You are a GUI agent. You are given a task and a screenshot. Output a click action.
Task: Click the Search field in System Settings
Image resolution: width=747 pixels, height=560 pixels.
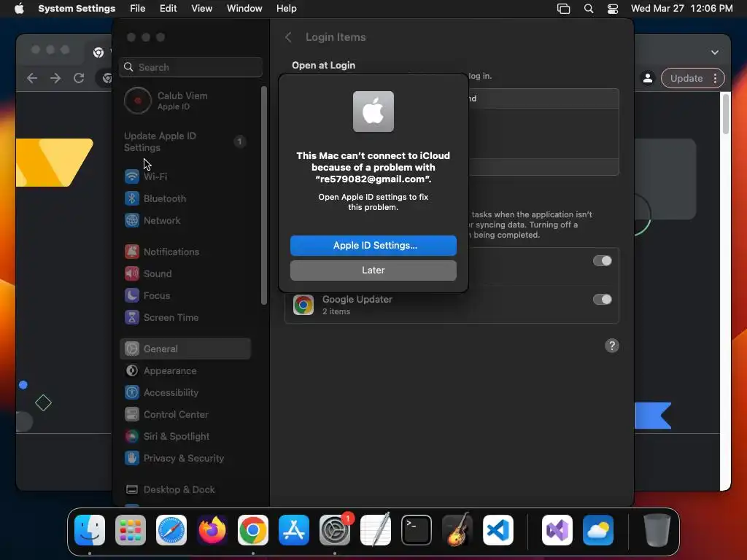[190, 67]
